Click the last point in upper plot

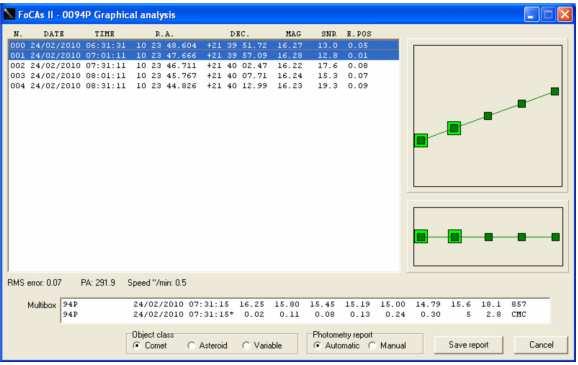click(555, 91)
